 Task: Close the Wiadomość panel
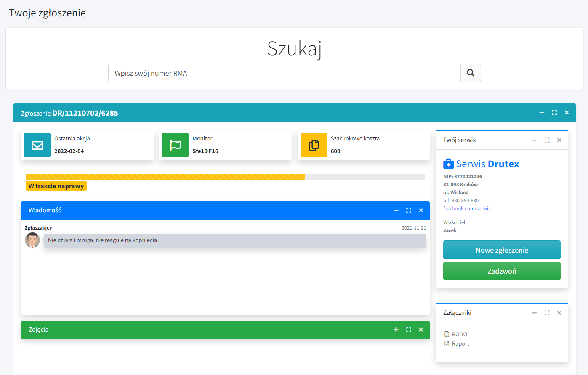coord(420,210)
